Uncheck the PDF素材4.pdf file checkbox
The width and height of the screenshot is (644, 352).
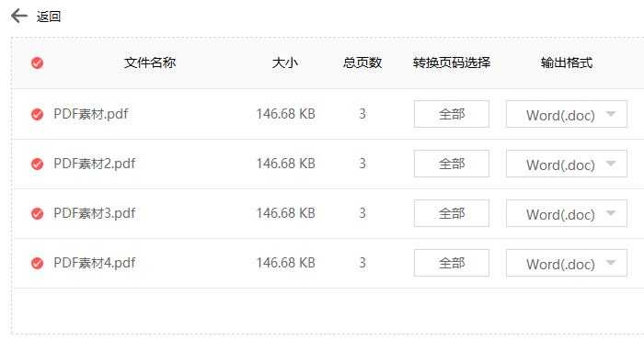pyautogui.click(x=38, y=263)
